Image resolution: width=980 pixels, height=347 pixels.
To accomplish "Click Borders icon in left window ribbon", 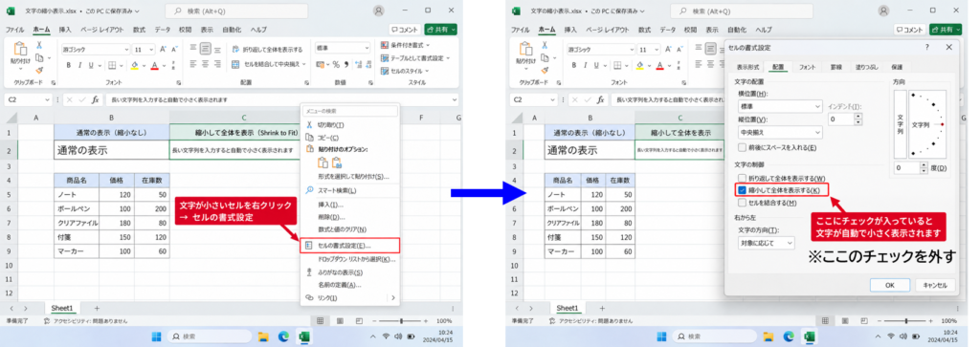I will [x=113, y=66].
